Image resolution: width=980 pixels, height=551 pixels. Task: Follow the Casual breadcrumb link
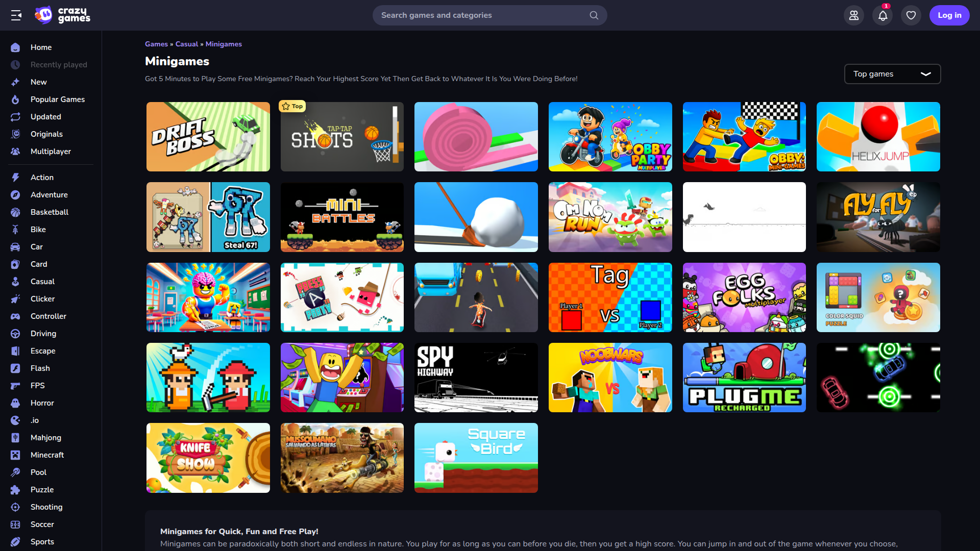point(187,44)
